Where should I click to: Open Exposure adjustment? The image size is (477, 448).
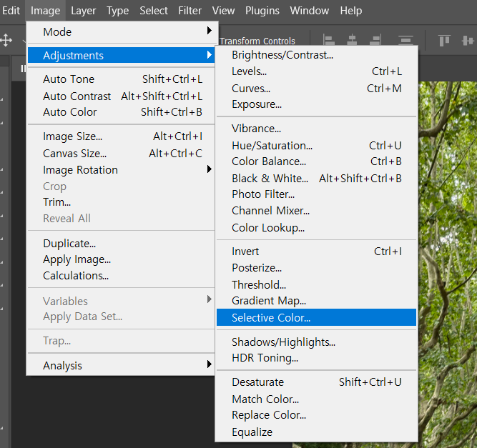[316, 104]
